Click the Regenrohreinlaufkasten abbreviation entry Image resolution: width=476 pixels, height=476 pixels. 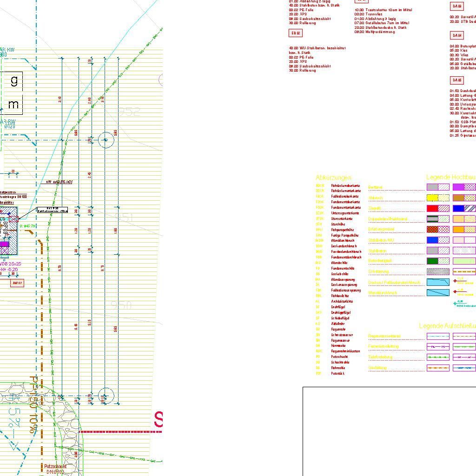[x=345, y=351]
